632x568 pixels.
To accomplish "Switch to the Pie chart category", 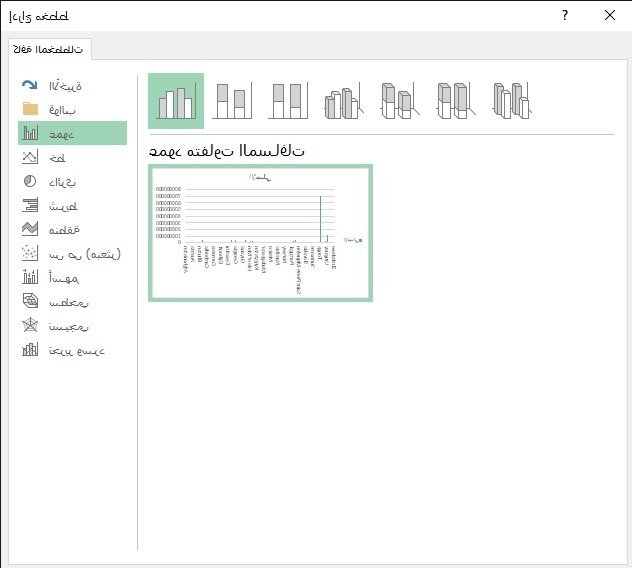I will (72, 182).
